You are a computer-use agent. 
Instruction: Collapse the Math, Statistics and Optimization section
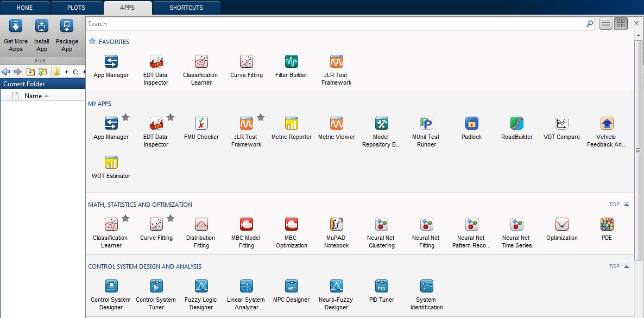626,205
